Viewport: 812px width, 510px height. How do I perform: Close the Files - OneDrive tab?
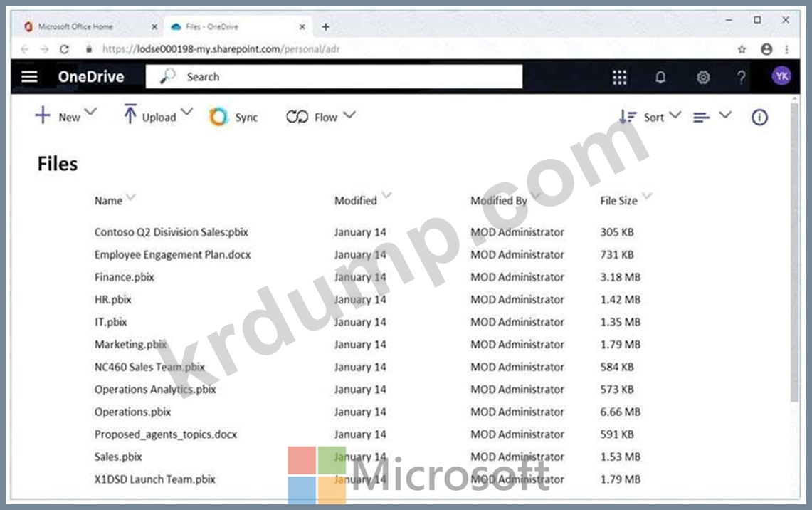click(302, 26)
